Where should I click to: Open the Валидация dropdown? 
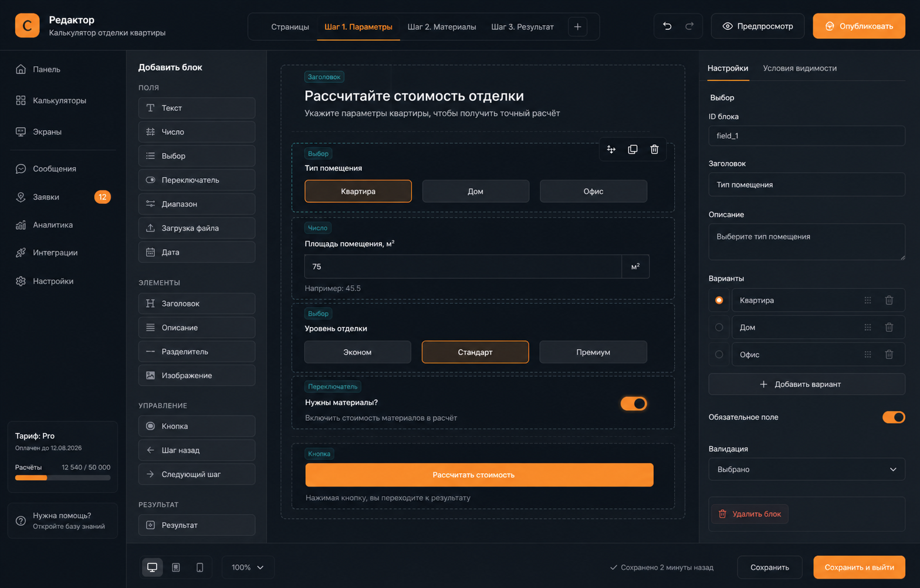tap(807, 469)
